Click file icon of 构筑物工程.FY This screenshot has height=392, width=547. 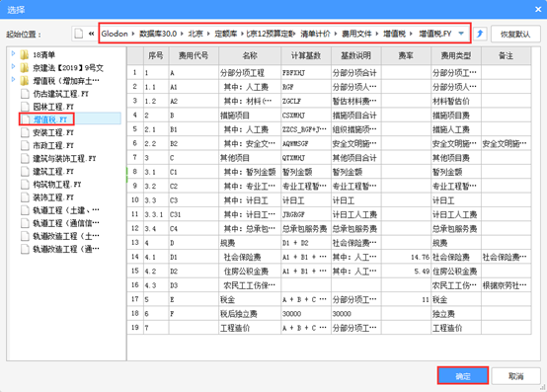pyautogui.click(x=25, y=184)
